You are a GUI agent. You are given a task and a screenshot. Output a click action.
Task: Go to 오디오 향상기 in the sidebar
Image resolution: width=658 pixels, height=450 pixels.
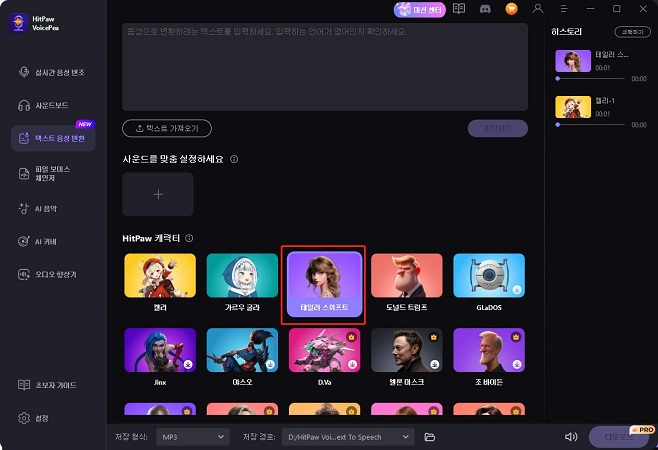tap(53, 274)
